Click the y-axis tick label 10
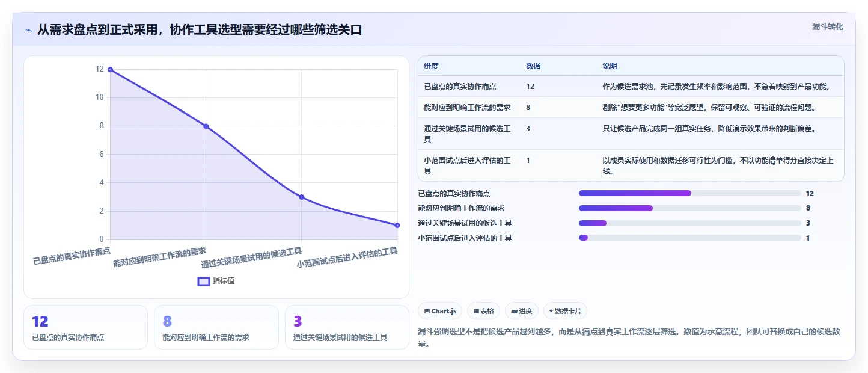The image size is (868, 373). coord(99,97)
